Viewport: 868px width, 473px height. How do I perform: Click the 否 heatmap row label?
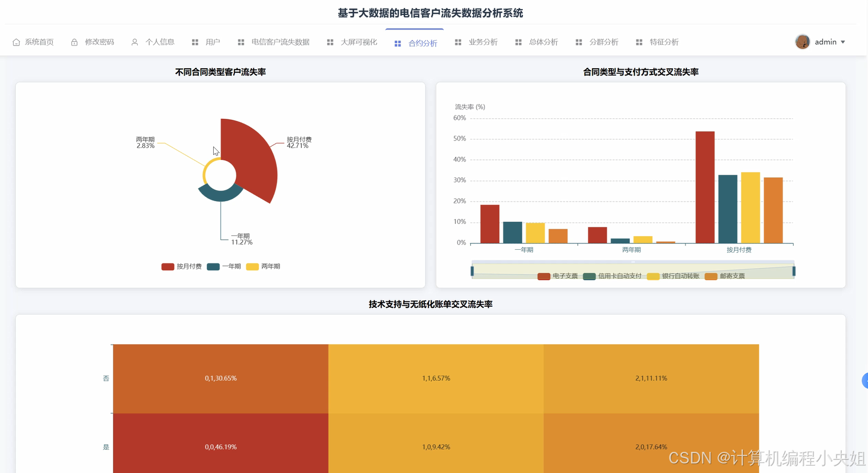(106, 379)
